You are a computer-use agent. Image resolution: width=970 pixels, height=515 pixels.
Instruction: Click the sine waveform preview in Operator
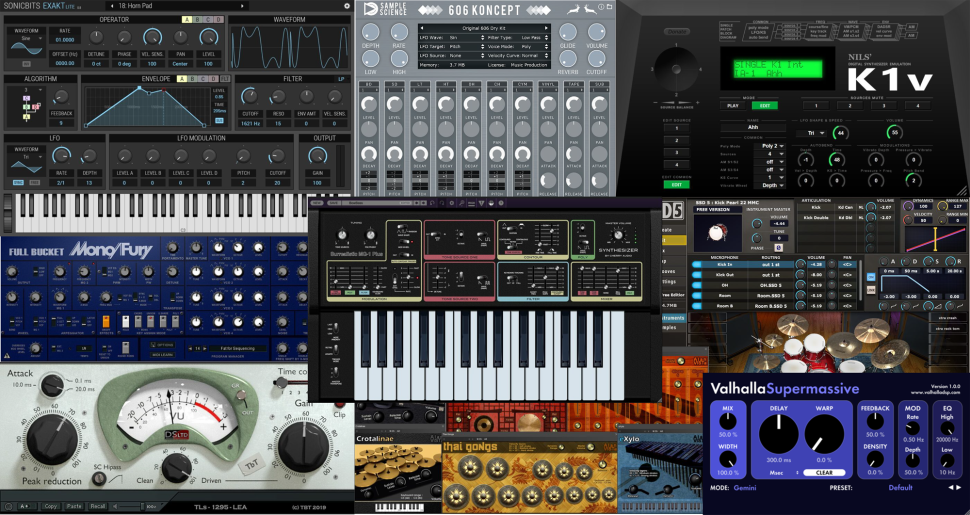(x=26, y=47)
